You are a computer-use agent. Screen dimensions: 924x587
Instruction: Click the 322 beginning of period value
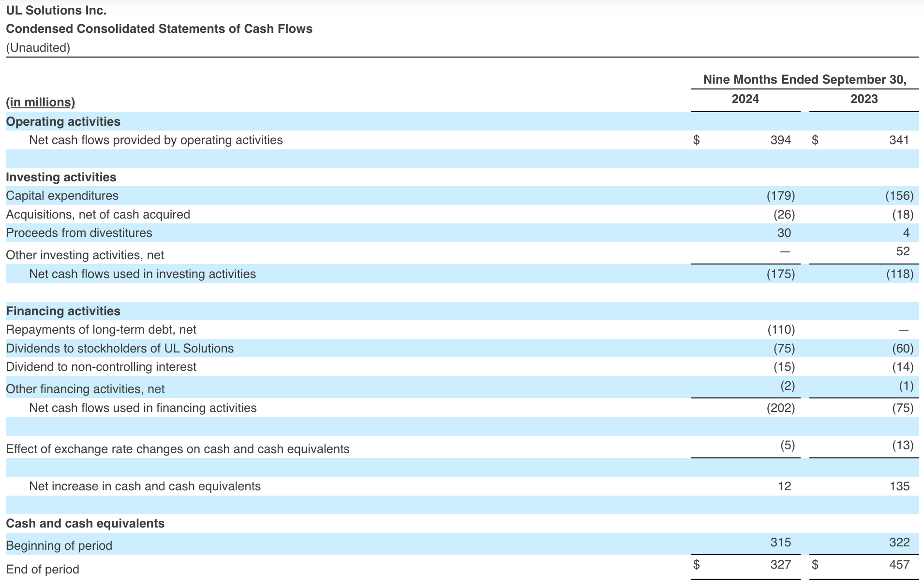point(899,543)
